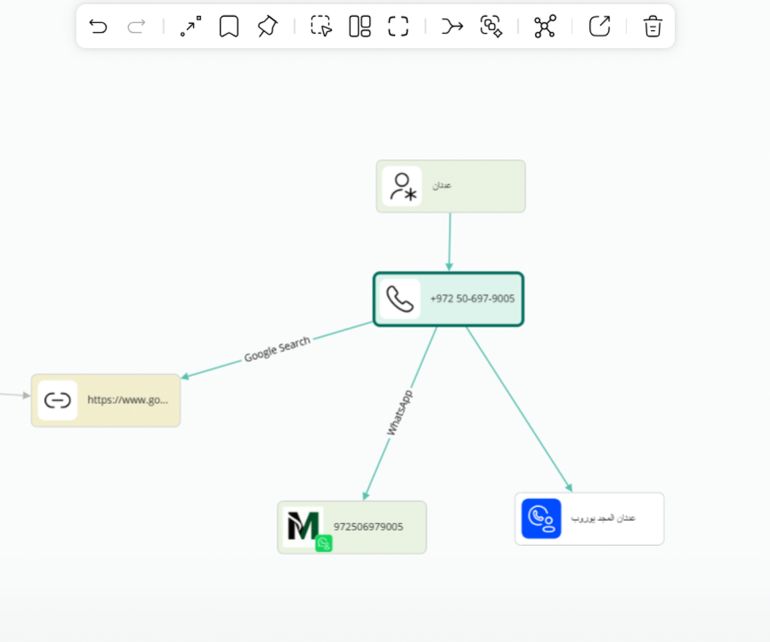Click the WhatsApp edge label
The height and width of the screenshot is (642, 770).
point(400,412)
